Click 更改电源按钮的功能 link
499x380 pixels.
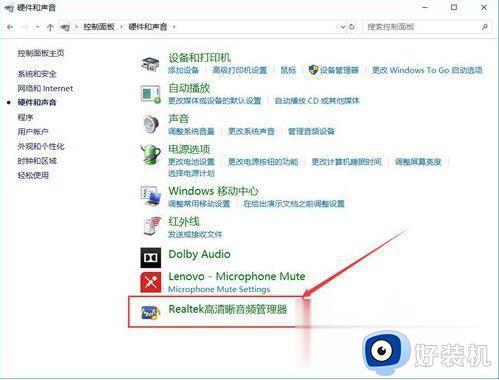tap(263, 162)
